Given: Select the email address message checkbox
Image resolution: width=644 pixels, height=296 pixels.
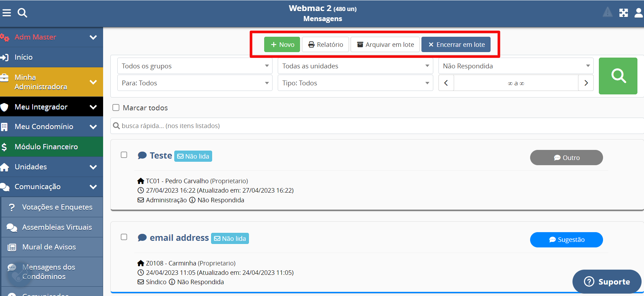Looking at the screenshot, I should pyautogui.click(x=124, y=237).
